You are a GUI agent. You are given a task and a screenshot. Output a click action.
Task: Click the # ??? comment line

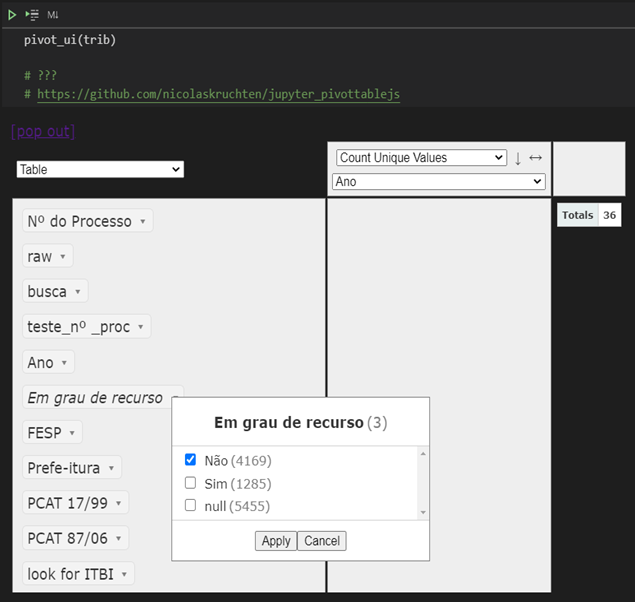[x=40, y=75]
